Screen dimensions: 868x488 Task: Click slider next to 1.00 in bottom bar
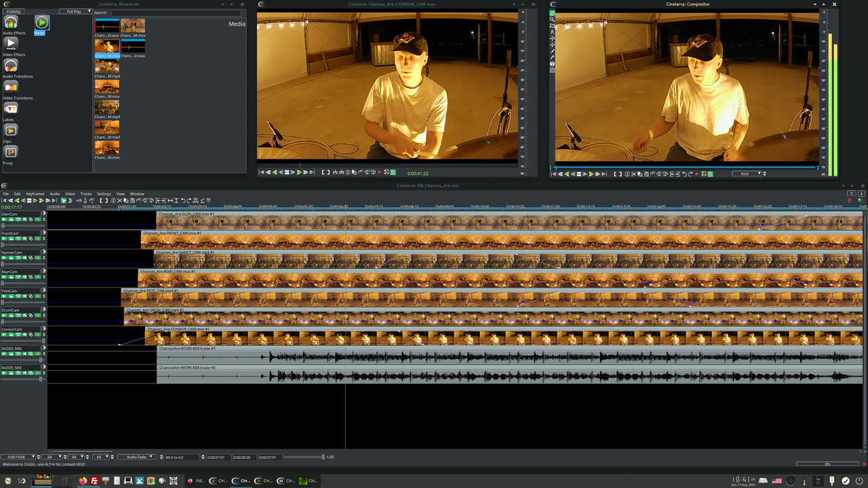tap(304, 457)
